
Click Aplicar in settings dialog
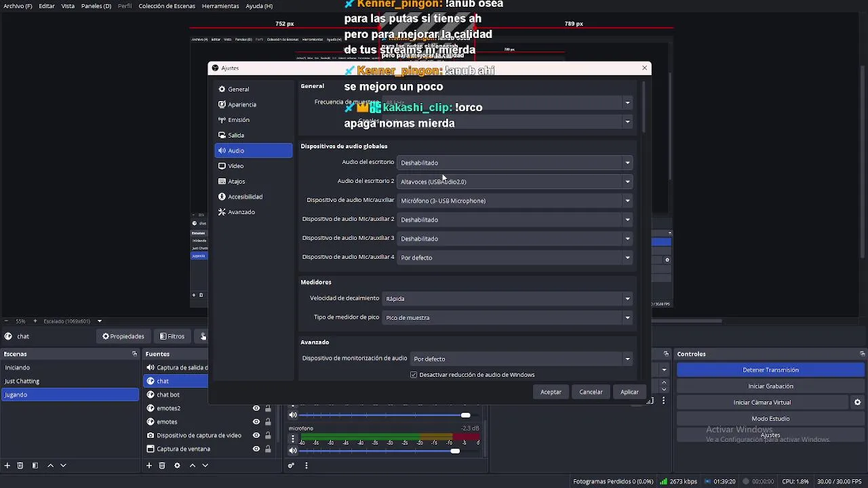pyautogui.click(x=629, y=392)
